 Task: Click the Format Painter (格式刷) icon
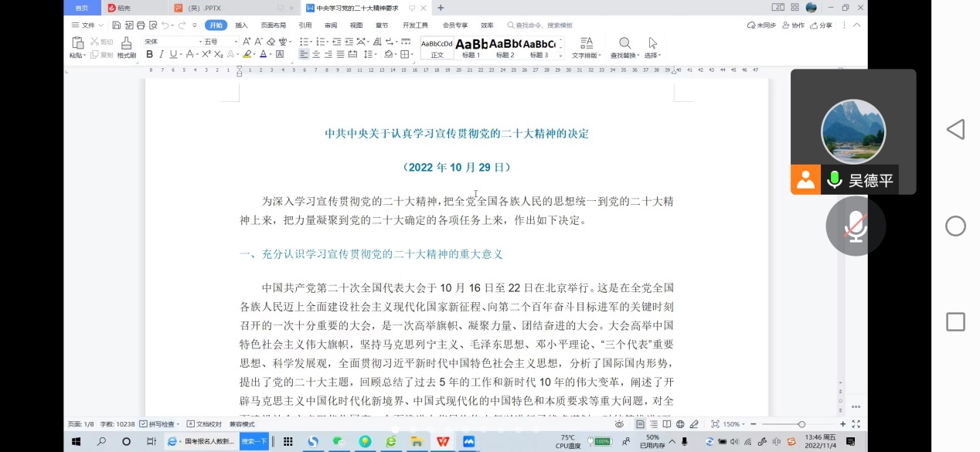coord(127,46)
